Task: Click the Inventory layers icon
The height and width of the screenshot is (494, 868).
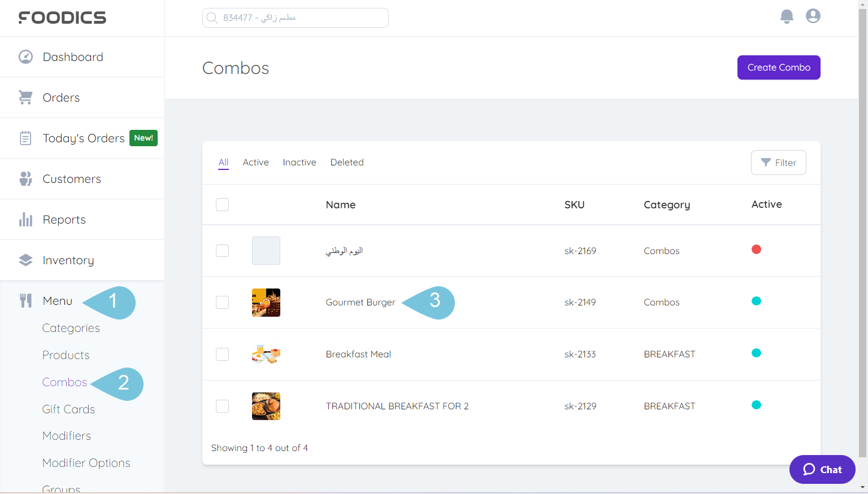Action: (x=25, y=260)
